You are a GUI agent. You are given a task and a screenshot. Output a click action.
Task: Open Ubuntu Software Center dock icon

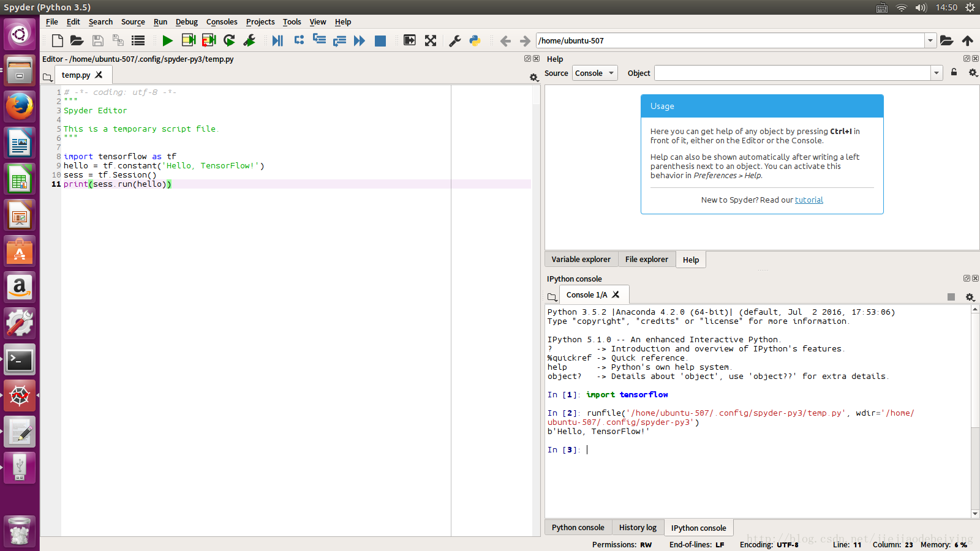click(20, 251)
